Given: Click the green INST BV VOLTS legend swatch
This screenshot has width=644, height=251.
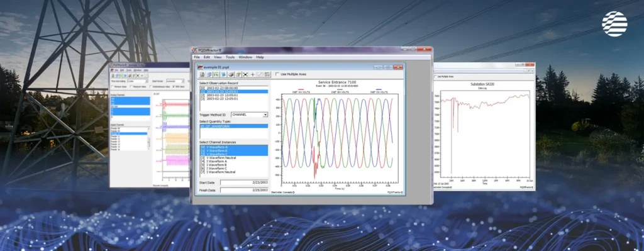Looking at the screenshot, I should (x=340, y=89).
